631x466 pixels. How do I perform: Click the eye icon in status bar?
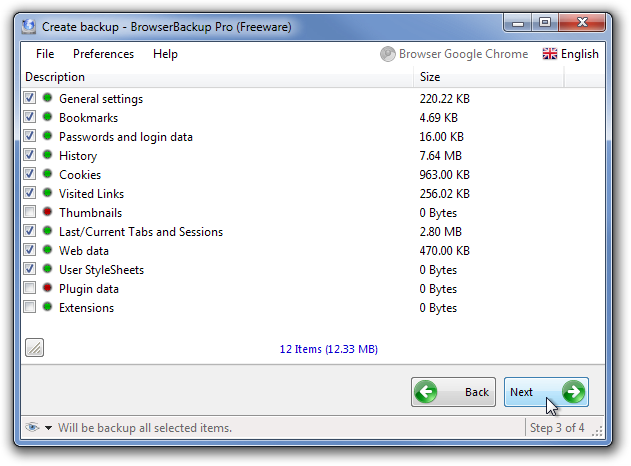pos(32,427)
